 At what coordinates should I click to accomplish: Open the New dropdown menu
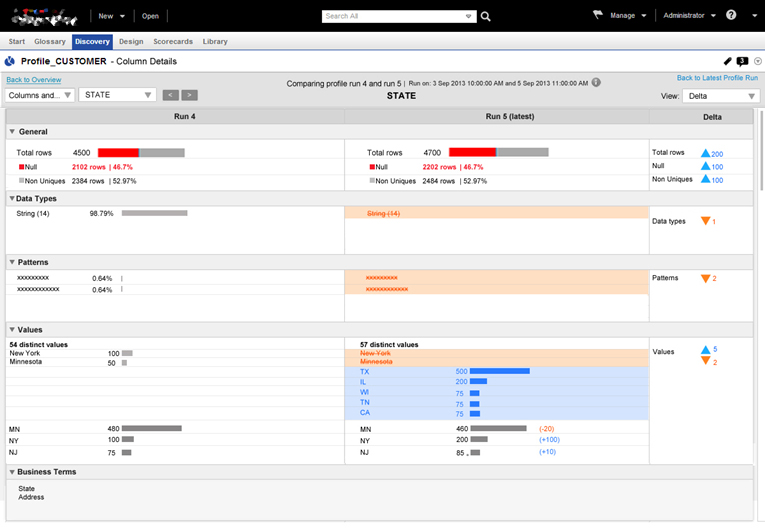[112, 16]
